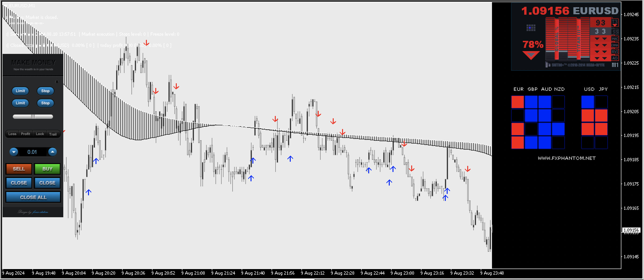Toggle the Loss mode on Make Money panel
The height and width of the screenshot is (280, 644).
click(13, 134)
